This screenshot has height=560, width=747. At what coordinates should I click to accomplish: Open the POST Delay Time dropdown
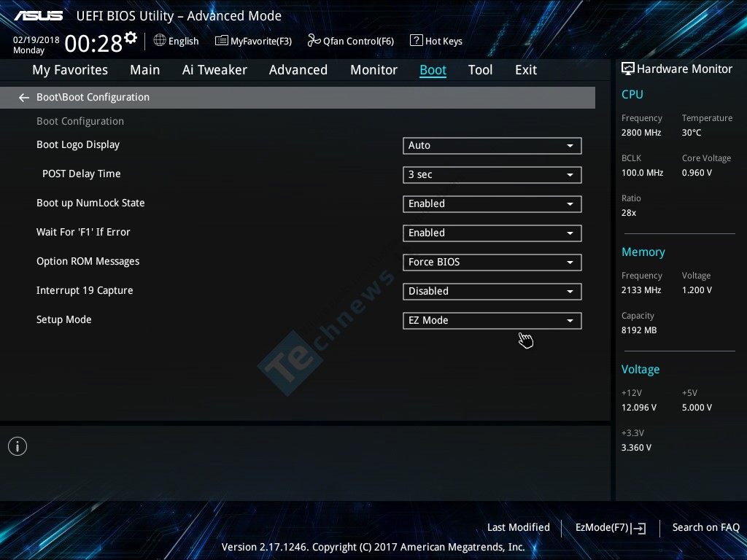[x=492, y=175]
